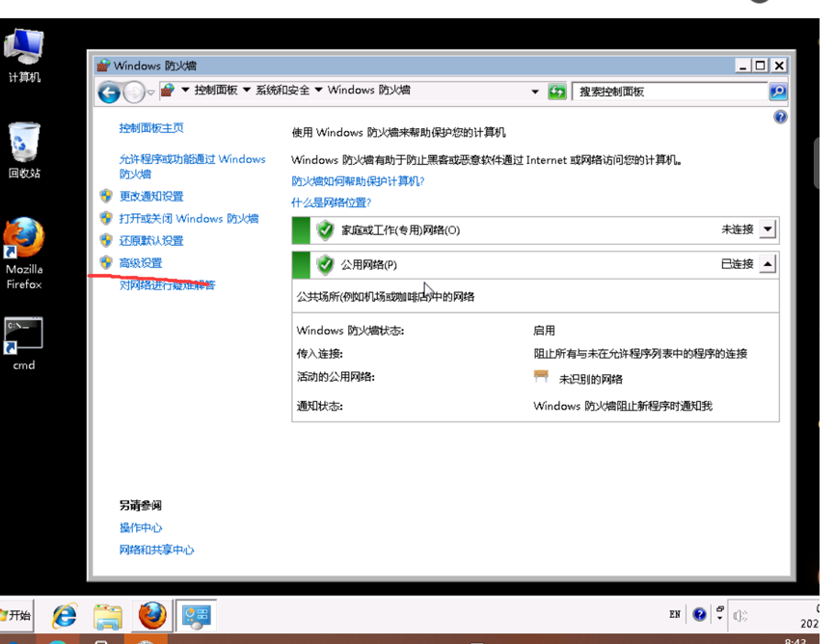Click the Back navigation arrow button

[x=109, y=93]
